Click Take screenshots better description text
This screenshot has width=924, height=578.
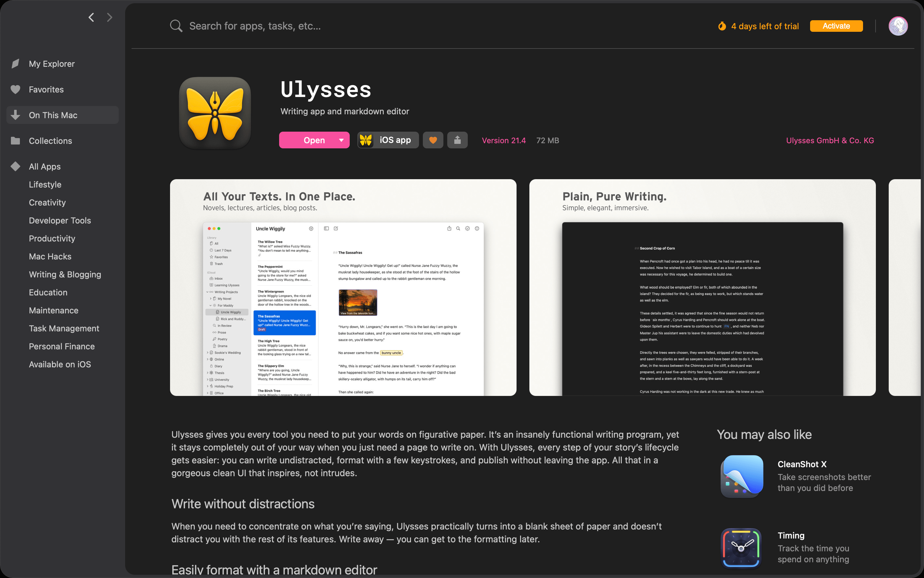[x=824, y=482]
